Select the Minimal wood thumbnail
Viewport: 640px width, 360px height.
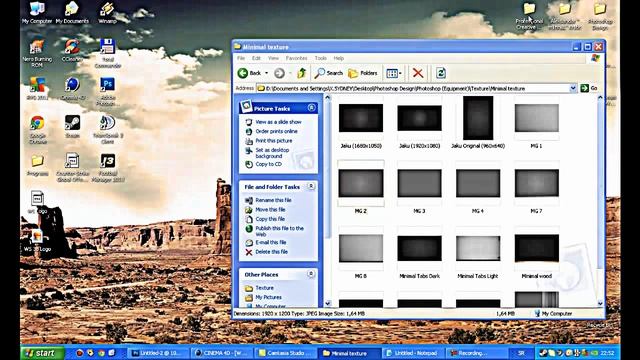(536, 248)
